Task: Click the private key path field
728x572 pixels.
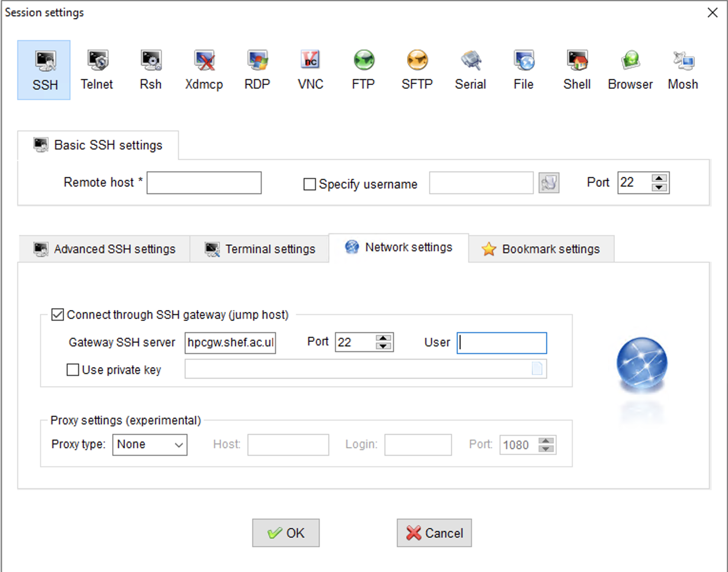Action: tap(366, 369)
